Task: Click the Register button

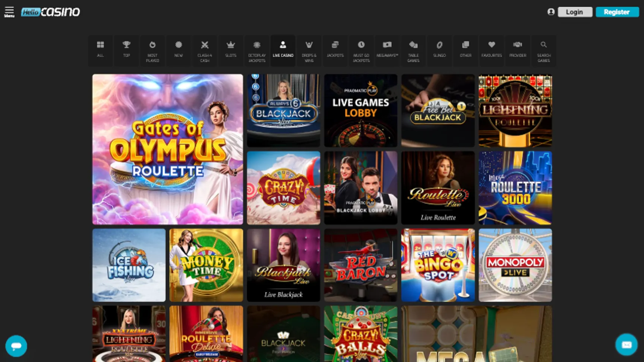Action: 617,12
